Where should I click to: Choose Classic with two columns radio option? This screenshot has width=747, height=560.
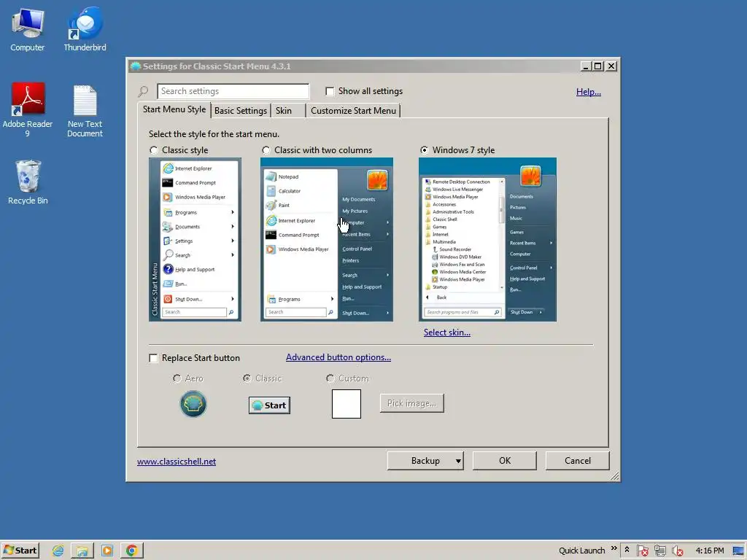pos(266,150)
